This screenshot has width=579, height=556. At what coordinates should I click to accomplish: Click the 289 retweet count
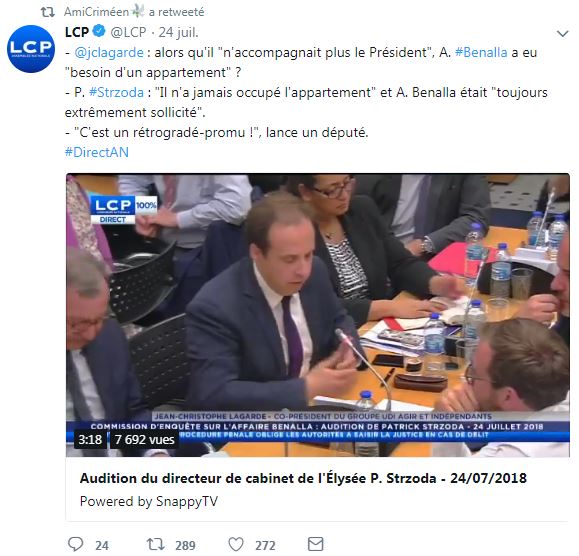pos(185,545)
